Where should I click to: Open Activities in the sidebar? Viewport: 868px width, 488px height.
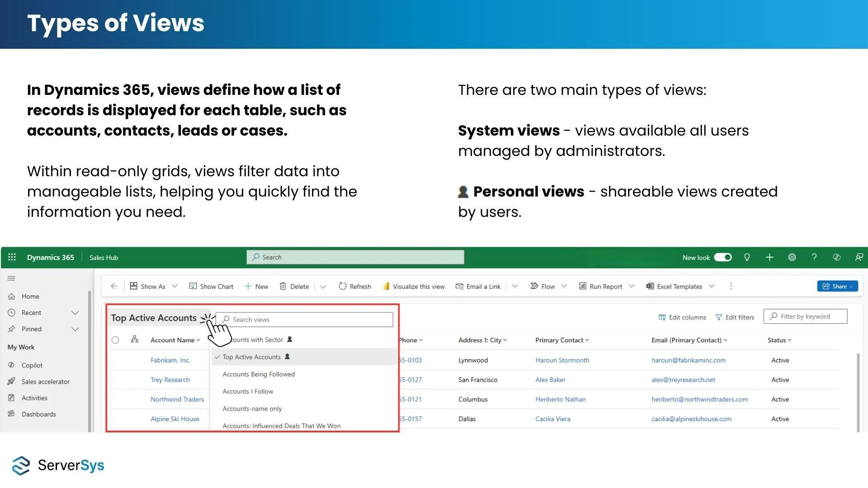tap(34, 398)
